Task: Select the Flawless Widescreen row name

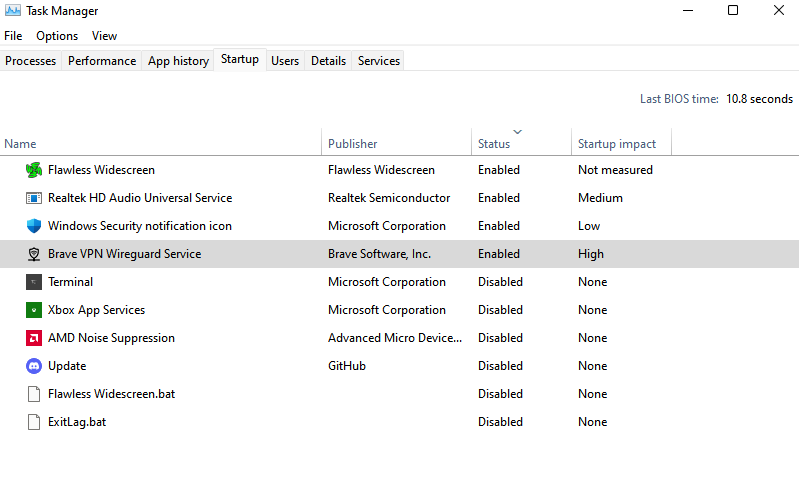Action: pos(101,170)
